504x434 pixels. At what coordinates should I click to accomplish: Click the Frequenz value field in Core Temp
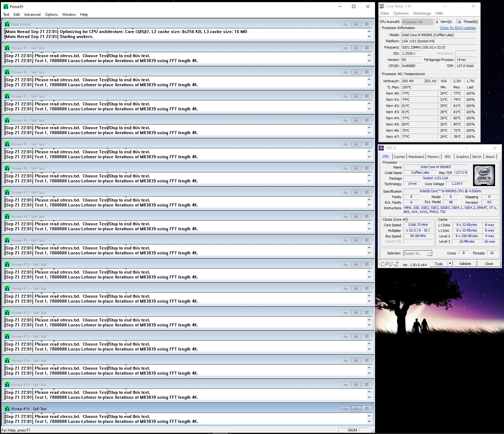pyautogui.click(x=439, y=47)
